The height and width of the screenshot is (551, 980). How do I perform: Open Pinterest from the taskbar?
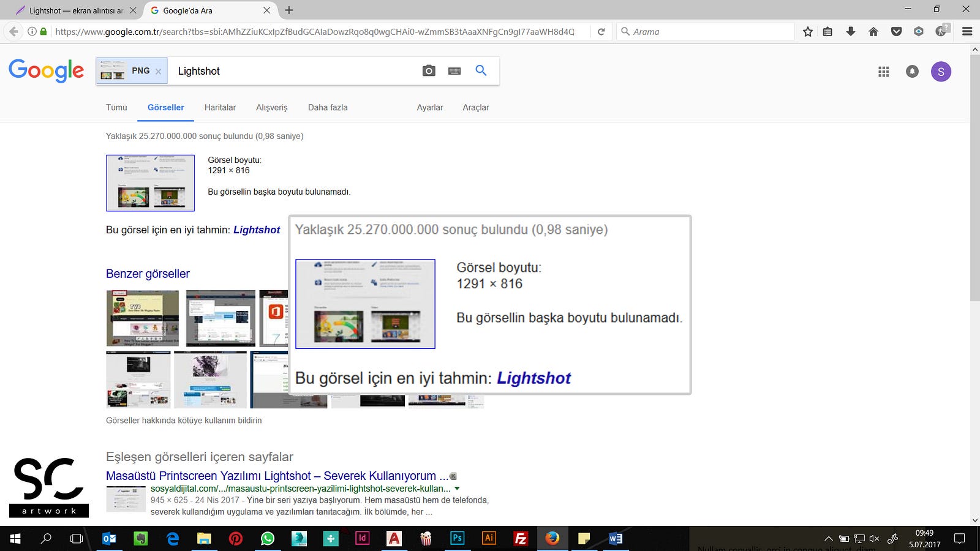pos(235,539)
